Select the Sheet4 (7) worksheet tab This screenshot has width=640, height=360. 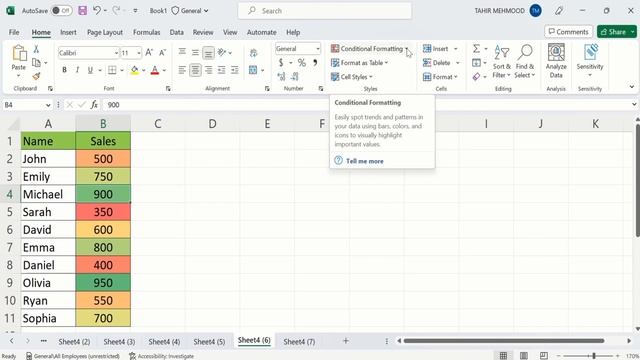click(299, 342)
